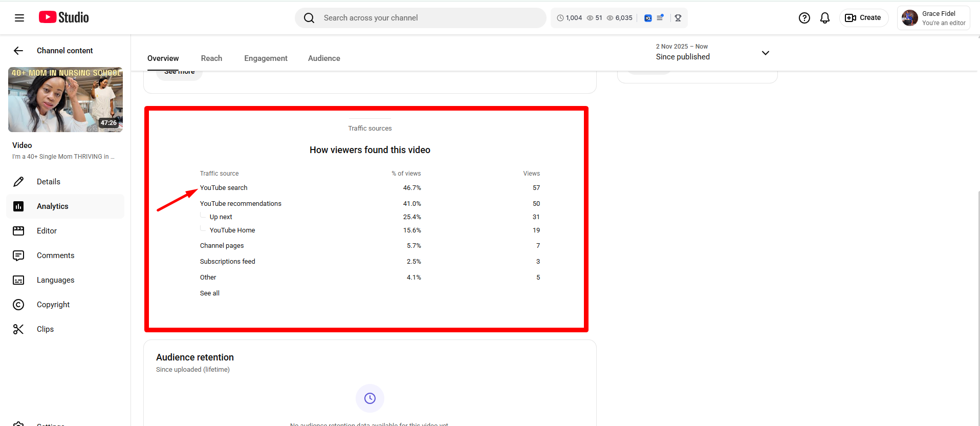Open the Copyright section
The width and height of the screenshot is (980, 426).
(53, 305)
